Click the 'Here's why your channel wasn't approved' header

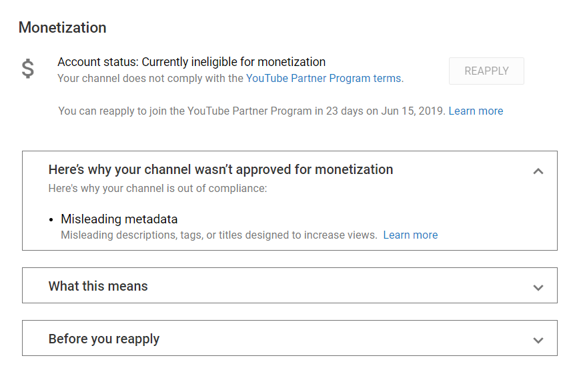click(221, 170)
